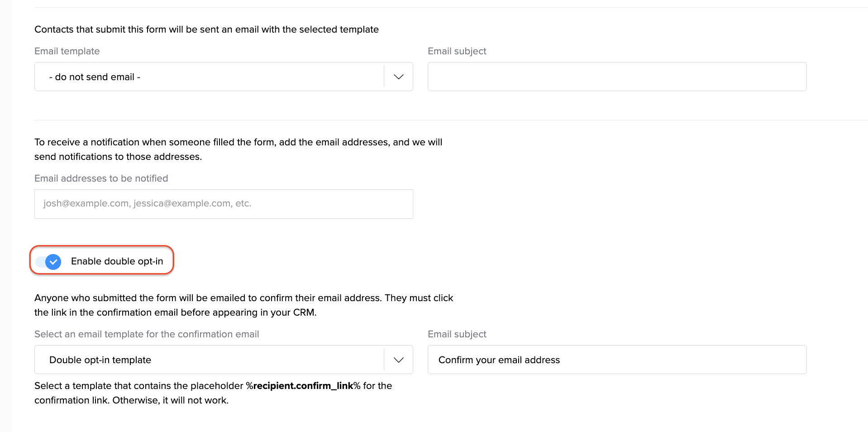Open the "- do not send email -" dropdown
This screenshot has width=868, height=432.
click(209, 77)
